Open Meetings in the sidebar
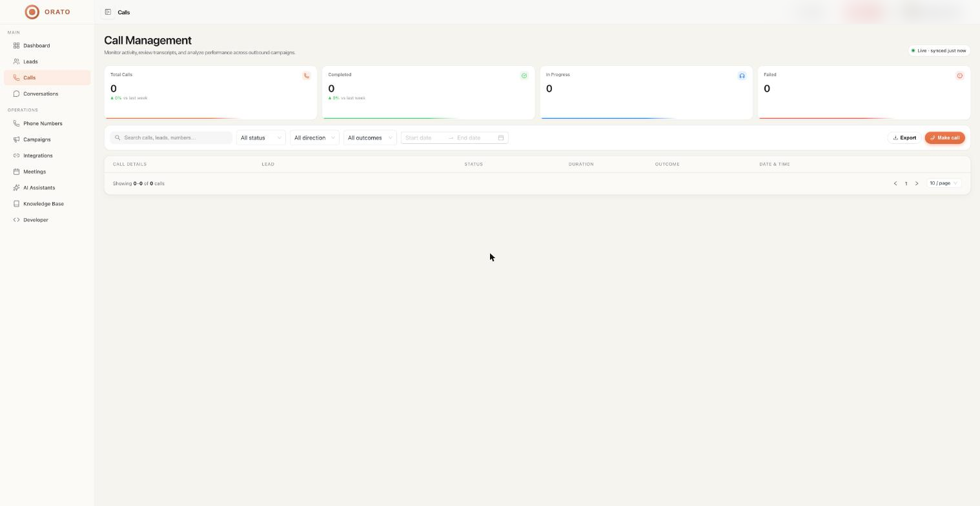Image resolution: width=980 pixels, height=506 pixels. click(x=47, y=172)
